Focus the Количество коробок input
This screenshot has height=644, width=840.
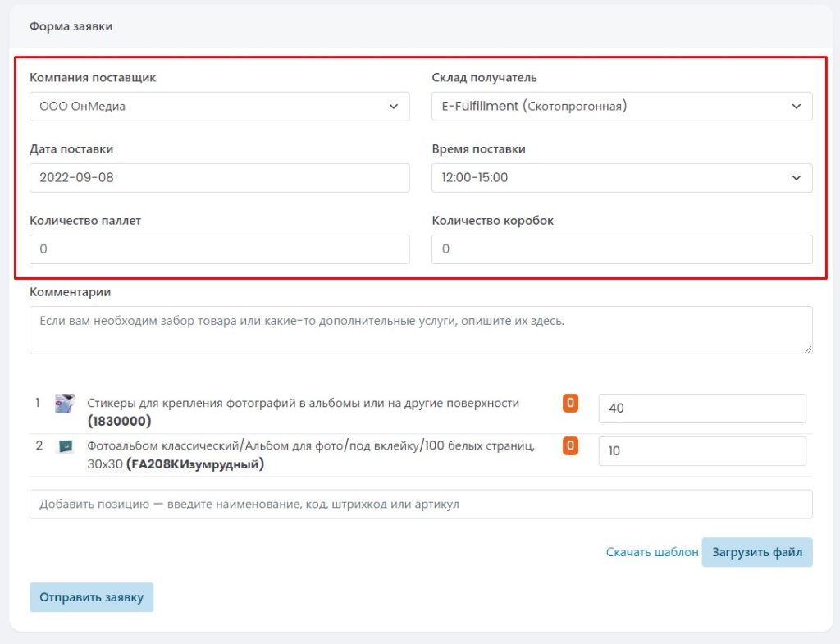pyautogui.click(x=622, y=249)
